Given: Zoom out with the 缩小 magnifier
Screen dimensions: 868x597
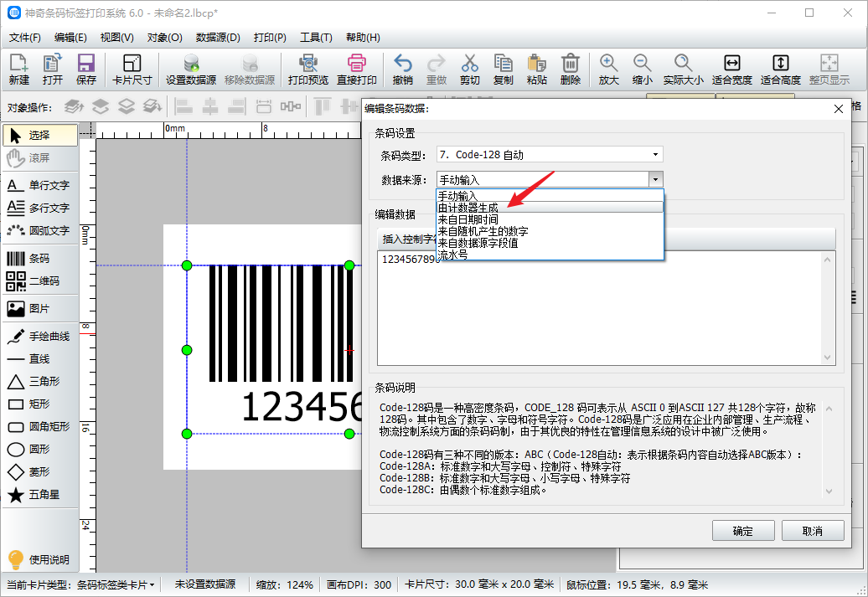Looking at the screenshot, I should point(642,69).
